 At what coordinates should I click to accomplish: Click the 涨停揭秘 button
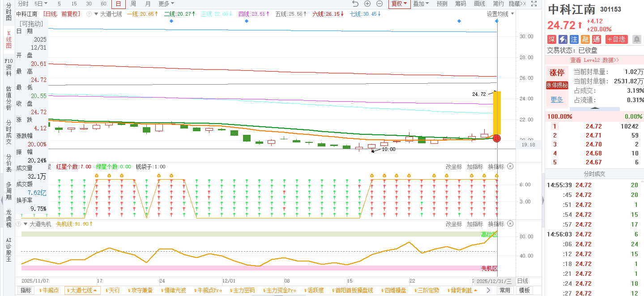pos(557,85)
